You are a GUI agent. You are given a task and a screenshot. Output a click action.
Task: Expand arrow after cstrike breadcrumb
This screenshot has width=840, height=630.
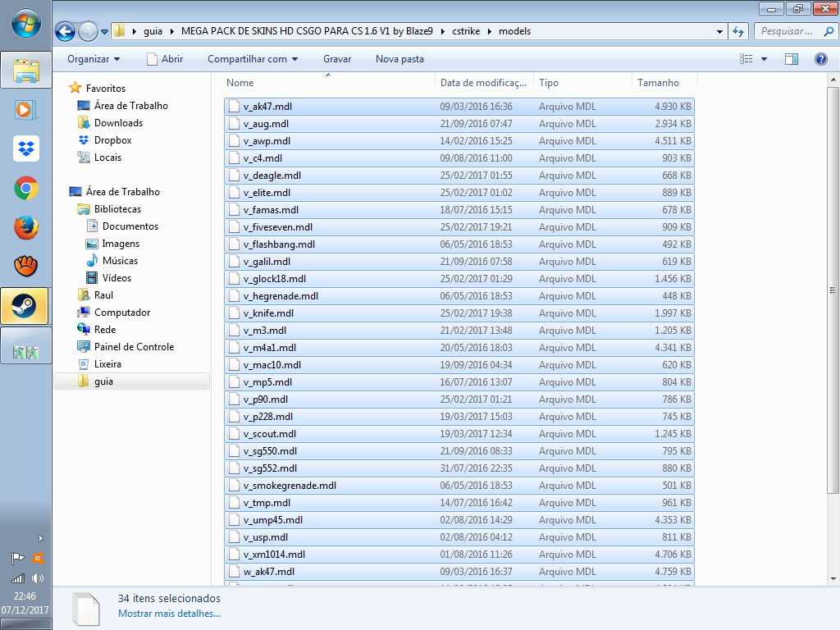click(x=490, y=31)
